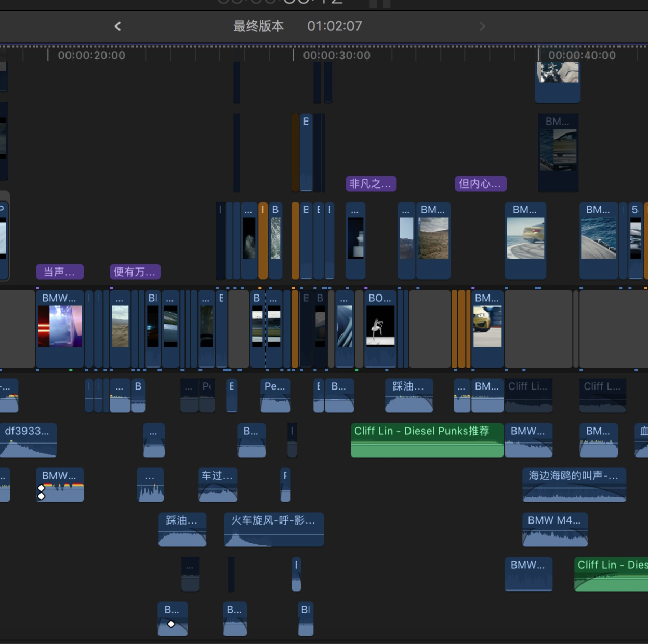The width and height of the screenshot is (648, 644).
Task: Select the BM… clip with car drifting on sand
Action: (525, 240)
